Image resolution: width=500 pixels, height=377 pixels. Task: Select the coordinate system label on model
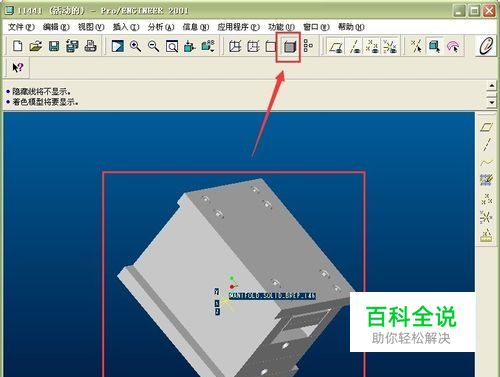272,295
